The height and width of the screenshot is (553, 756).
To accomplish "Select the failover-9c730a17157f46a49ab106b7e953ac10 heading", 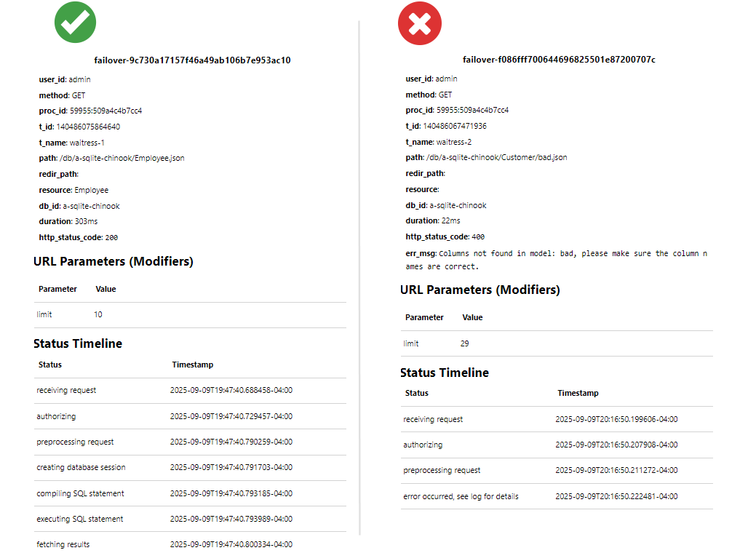I will [x=192, y=60].
